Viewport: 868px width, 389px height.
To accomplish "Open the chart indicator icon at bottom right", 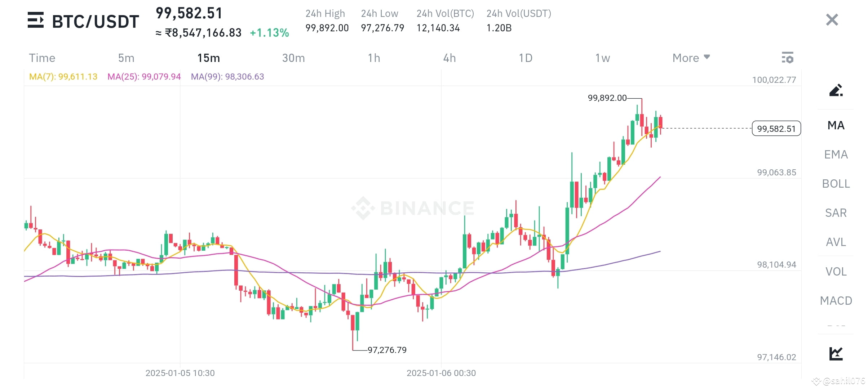I will [836, 353].
